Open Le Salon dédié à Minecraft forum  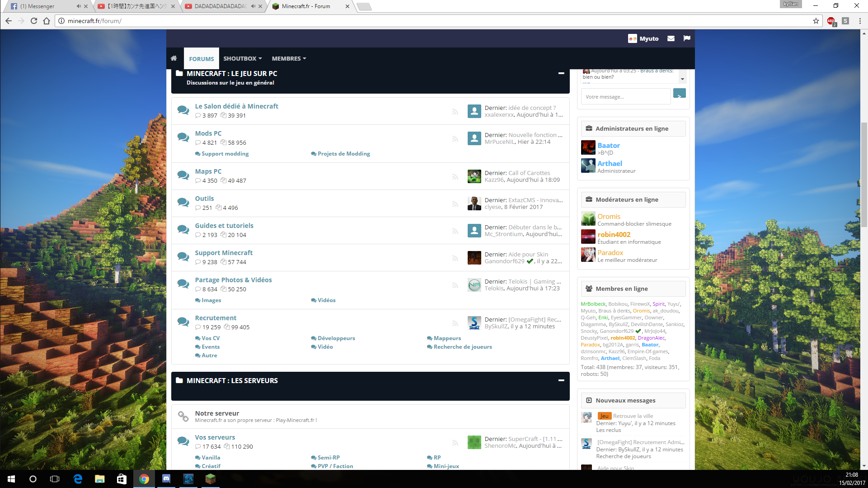coord(237,106)
